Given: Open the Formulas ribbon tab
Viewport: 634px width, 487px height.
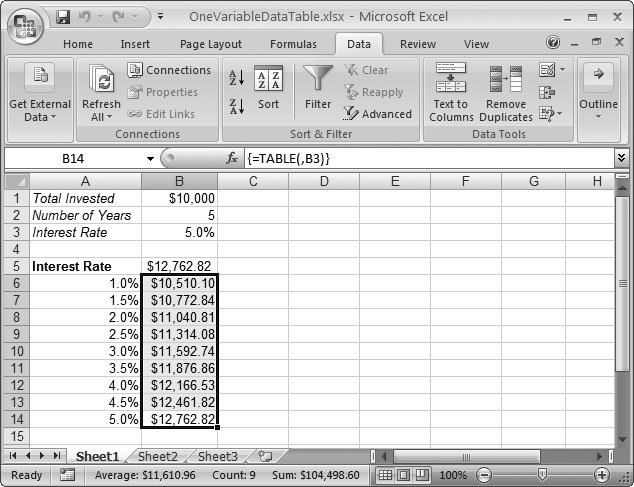Looking at the screenshot, I should click(293, 44).
